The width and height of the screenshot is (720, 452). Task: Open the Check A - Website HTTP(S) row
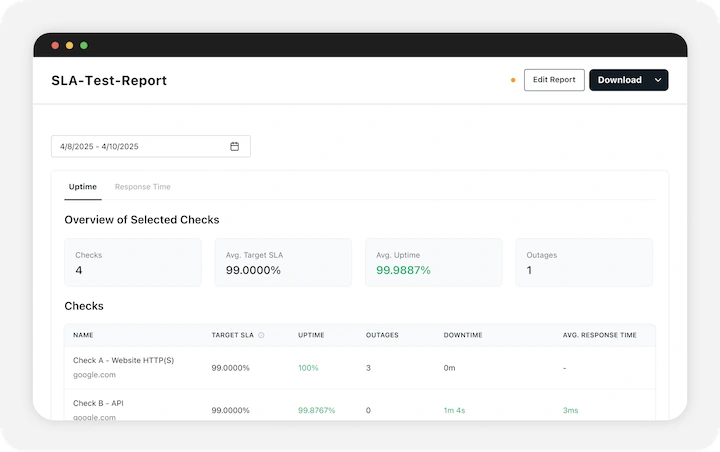pos(124,360)
